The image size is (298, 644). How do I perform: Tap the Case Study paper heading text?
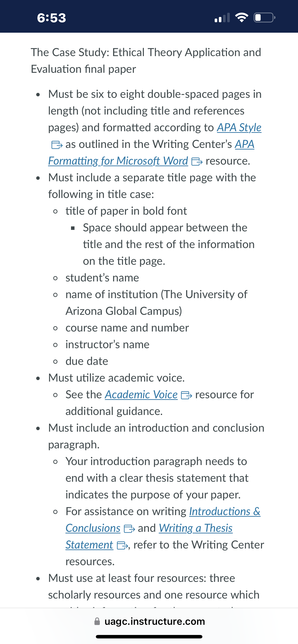[146, 61]
